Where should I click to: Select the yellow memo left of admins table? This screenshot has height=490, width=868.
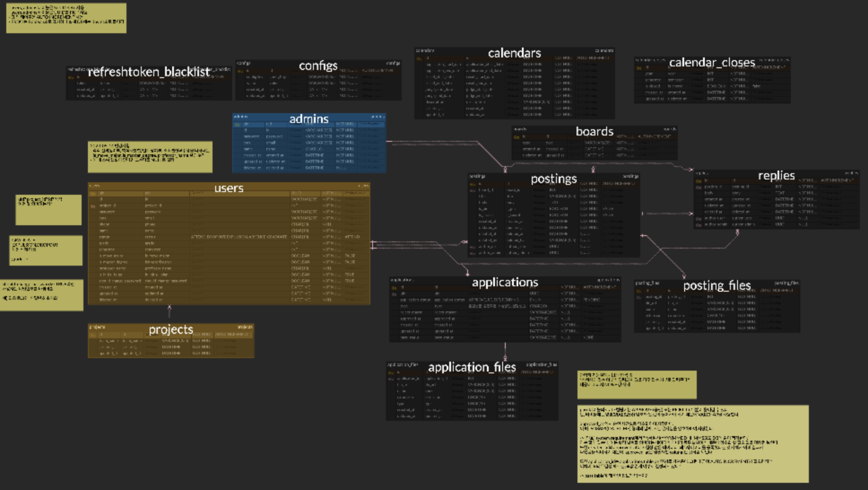150,157
